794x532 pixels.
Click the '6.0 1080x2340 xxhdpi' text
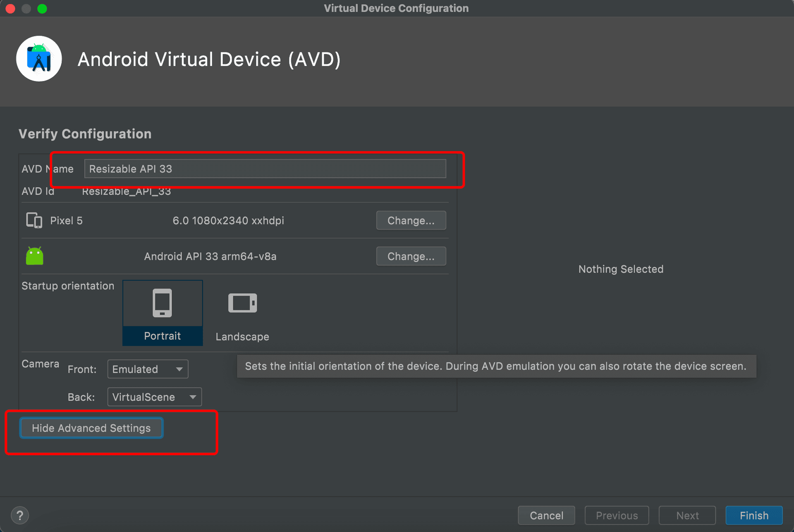(x=228, y=220)
